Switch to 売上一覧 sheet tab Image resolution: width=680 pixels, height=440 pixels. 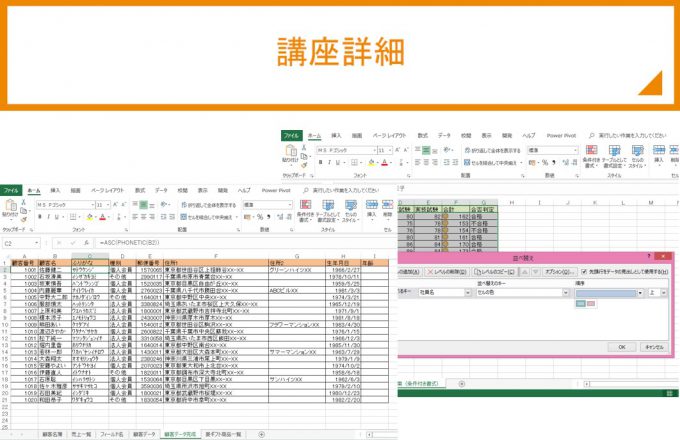coord(81,434)
